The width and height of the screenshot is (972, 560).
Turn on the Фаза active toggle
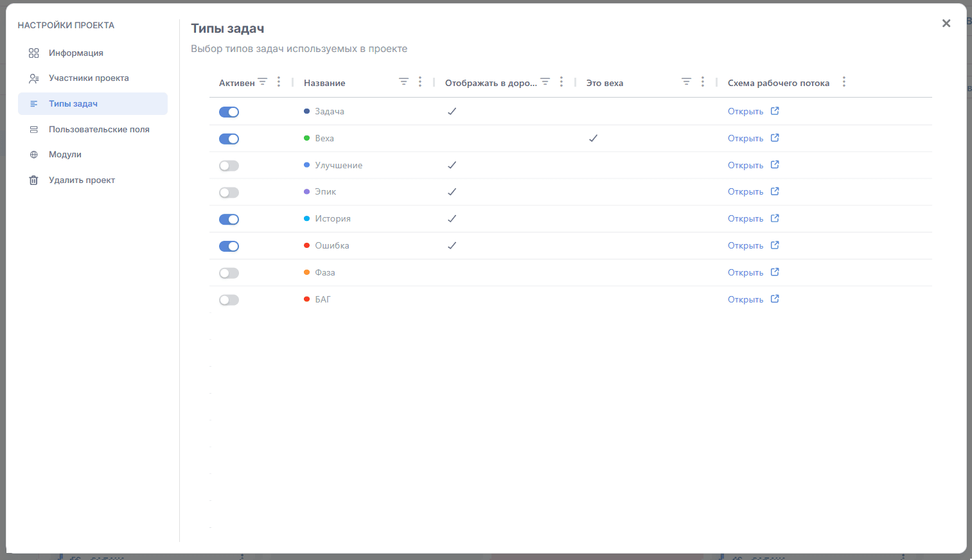tap(229, 274)
